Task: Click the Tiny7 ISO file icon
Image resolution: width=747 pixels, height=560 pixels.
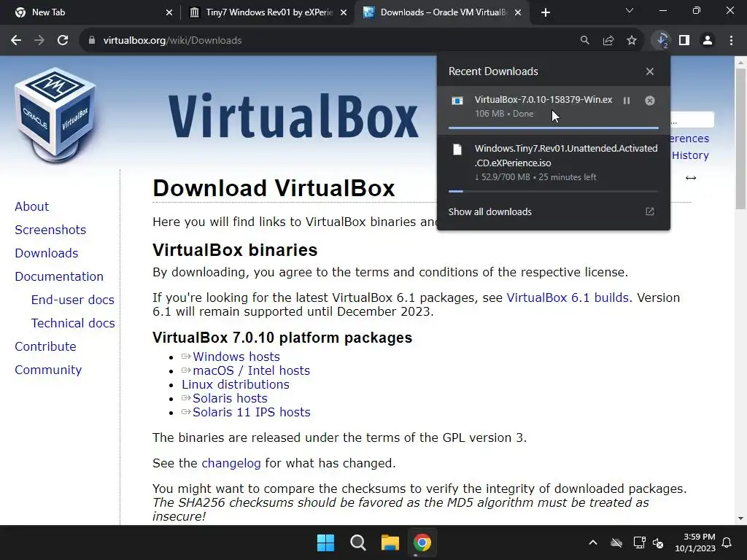Action: (457, 149)
